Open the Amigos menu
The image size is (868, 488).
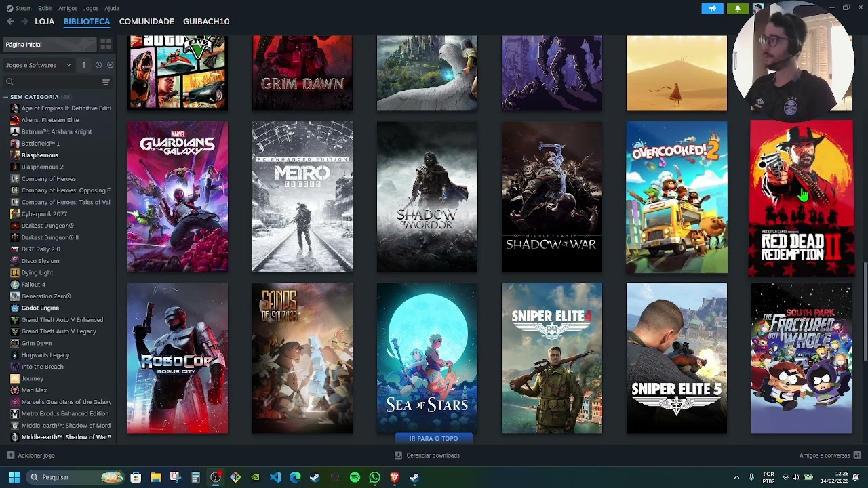(68, 8)
